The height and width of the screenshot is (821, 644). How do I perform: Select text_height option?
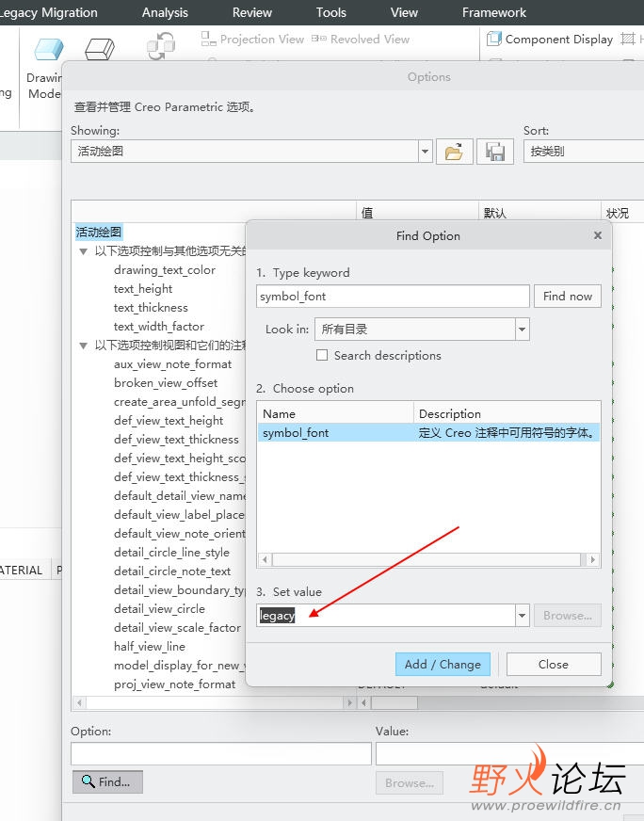point(143,289)
